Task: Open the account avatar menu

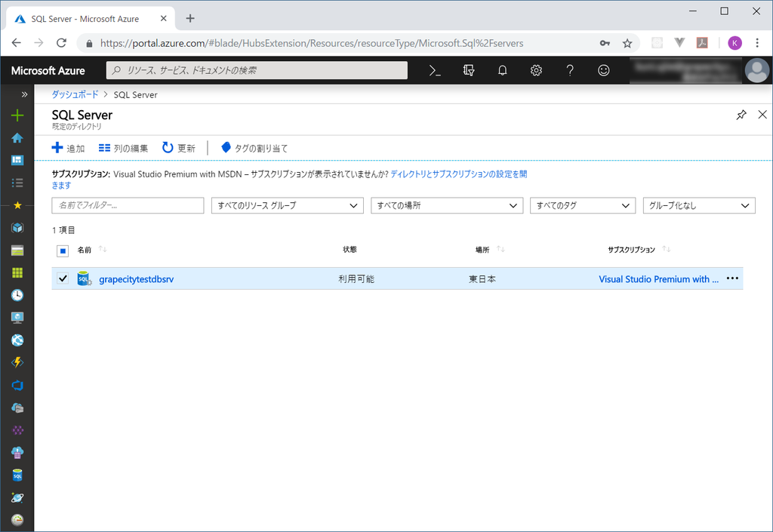Action: (756, 70)
